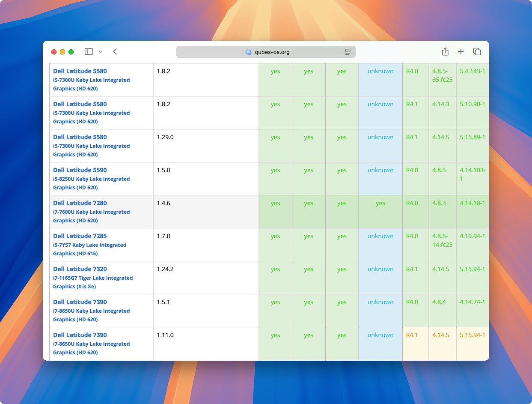532x404 pixels.
Task: Click i7-7600U Kaby Lake Integrated Graphics text
Action: [92, 216]
